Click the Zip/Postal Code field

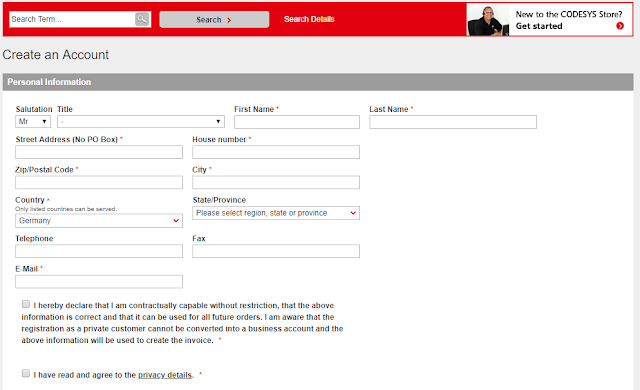click(99, 182)
